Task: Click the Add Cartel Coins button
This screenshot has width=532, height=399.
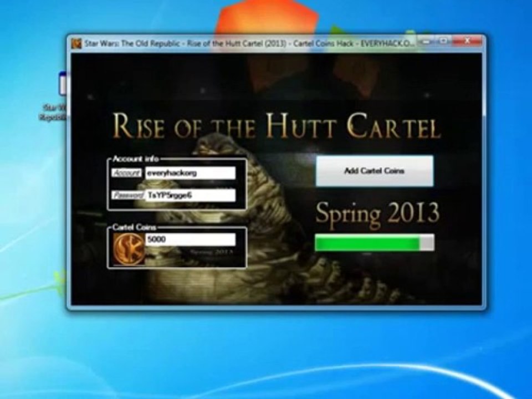Action: [375, 171]
